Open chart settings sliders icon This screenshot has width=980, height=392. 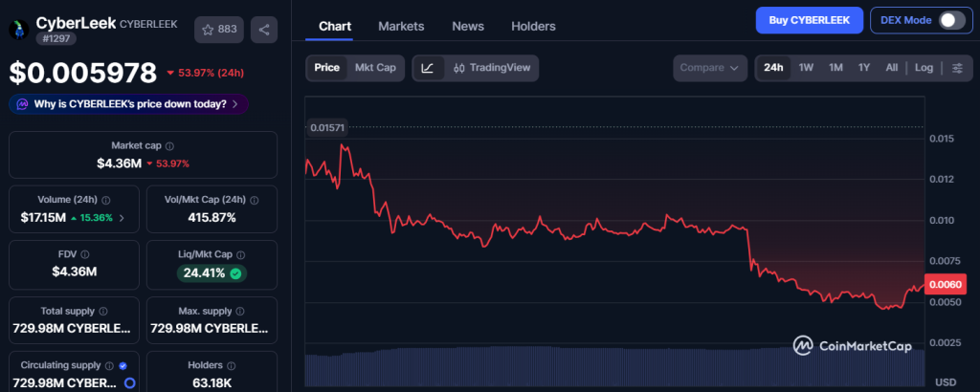pyautogui.click(x=957, y=68)
